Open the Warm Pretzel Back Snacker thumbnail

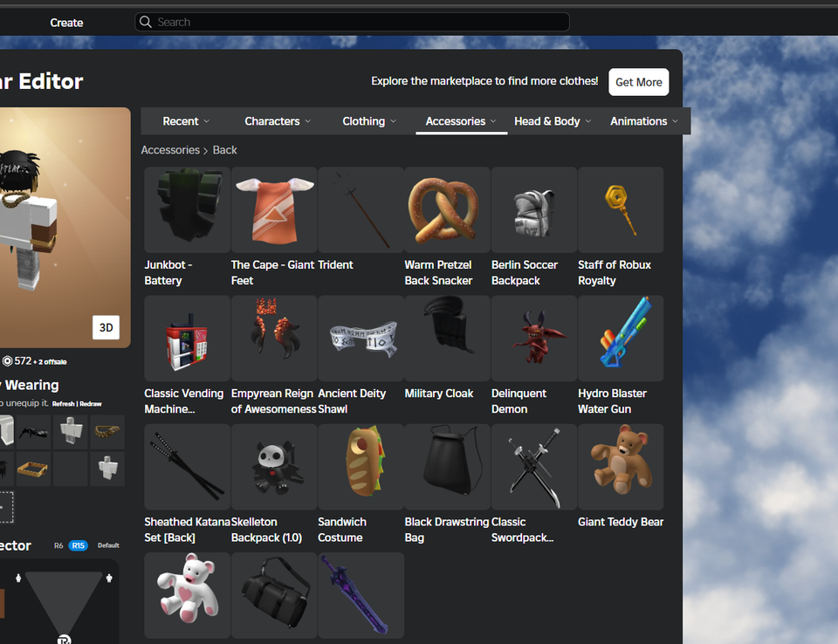[446, 209]
